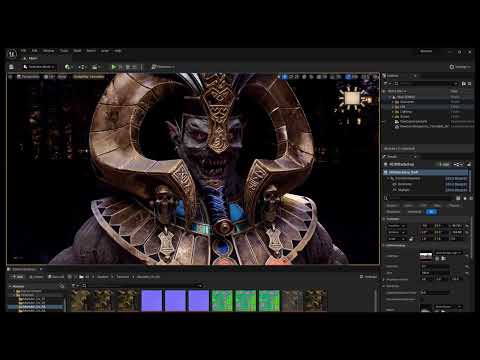Open the Window menu
Viewport: 480px width, 360px height.
coord(49,51)
